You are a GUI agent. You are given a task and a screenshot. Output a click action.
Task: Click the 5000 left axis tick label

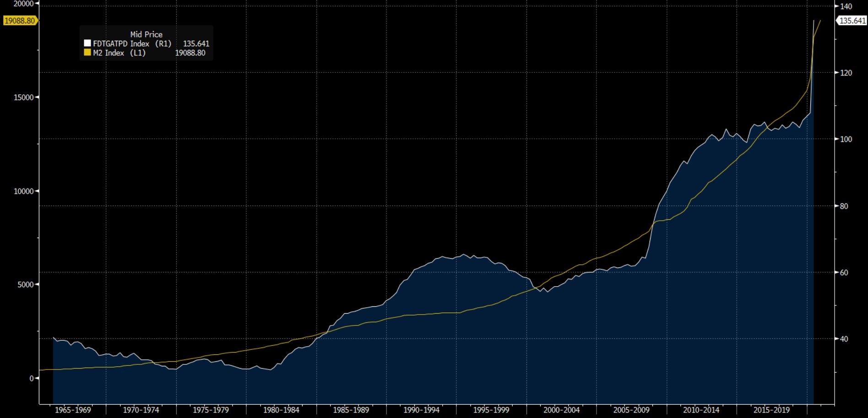tap(25, 285)
